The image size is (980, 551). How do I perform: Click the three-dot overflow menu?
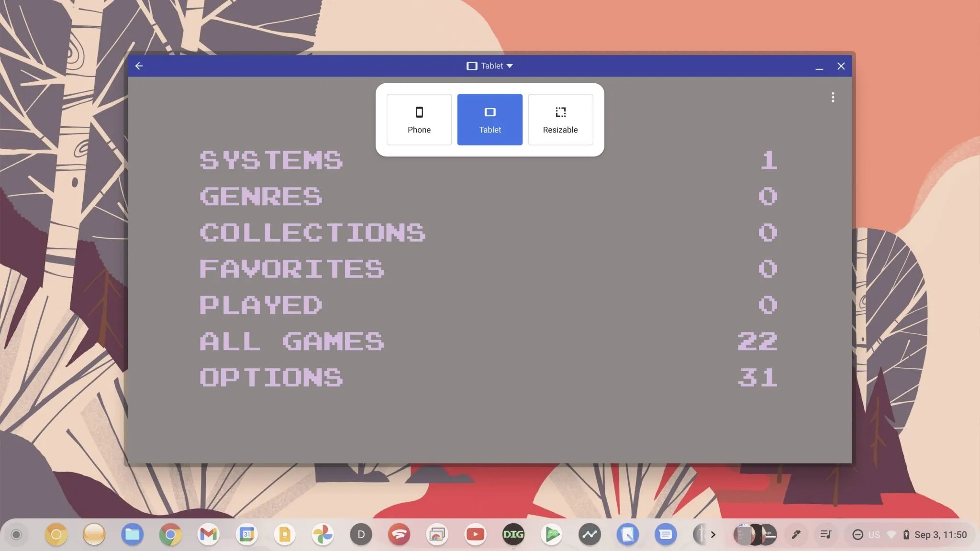pos(833,98)
